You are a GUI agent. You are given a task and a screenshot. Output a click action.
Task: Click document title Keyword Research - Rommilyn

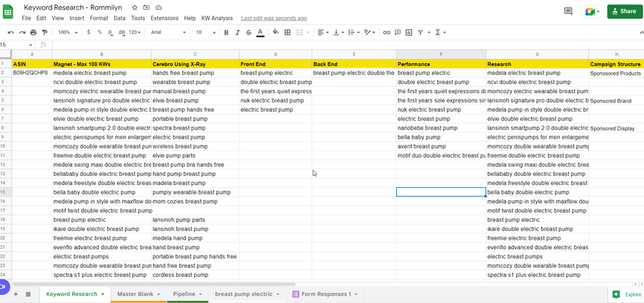(x=73, y=7)
